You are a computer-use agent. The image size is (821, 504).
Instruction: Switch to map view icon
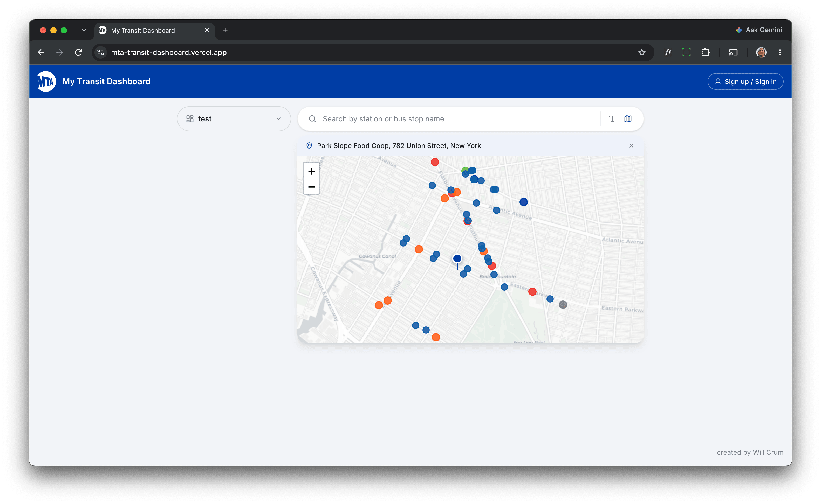coord(627,119)
